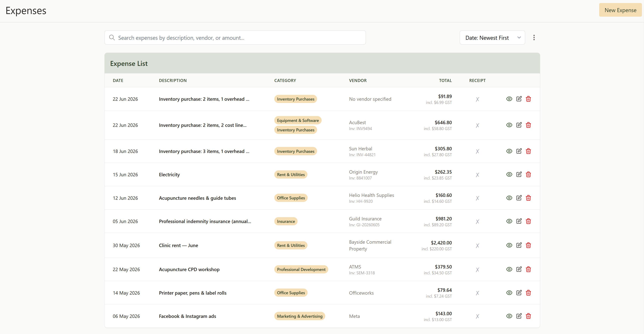Click the Marketing & Advertising category tag

[299, 316]
